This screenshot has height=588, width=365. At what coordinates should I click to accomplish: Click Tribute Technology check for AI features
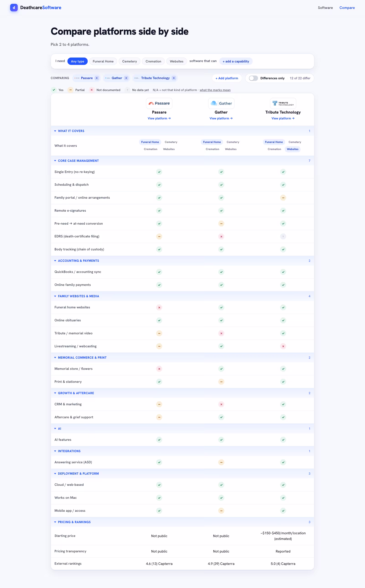point(283,440)
